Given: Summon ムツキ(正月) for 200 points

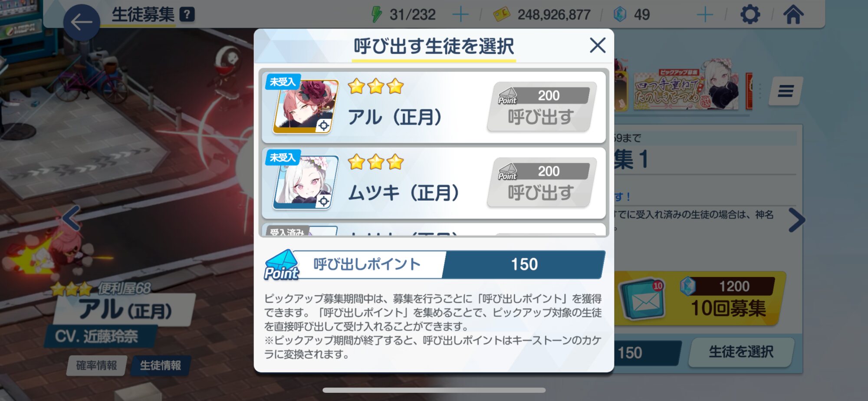Looking at the screenshot, I should [x=541, y=182].
